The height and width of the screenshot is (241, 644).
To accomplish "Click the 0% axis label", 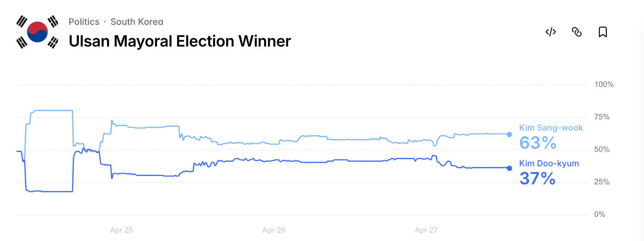I will tap(600, 214).
